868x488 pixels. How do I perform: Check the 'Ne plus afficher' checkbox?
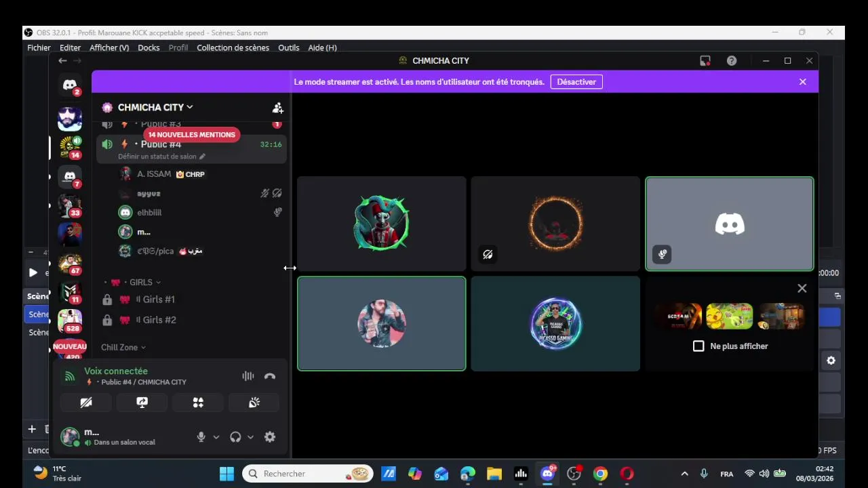[698, 346]
